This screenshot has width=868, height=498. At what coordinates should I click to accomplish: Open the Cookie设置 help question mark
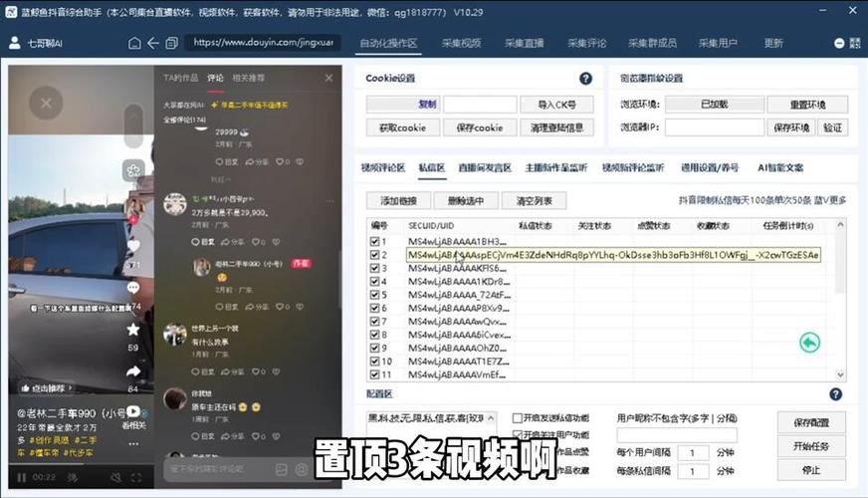(x=585, y=79)
